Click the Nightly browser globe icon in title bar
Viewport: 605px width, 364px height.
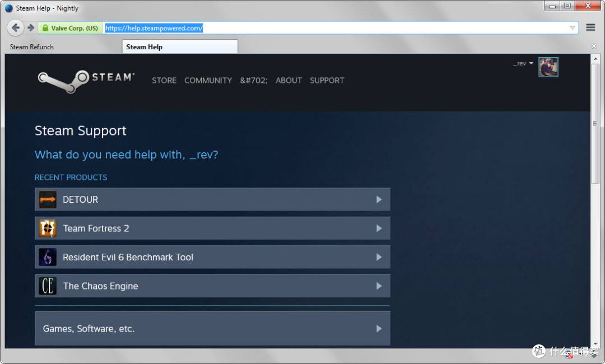click(9, 8)
